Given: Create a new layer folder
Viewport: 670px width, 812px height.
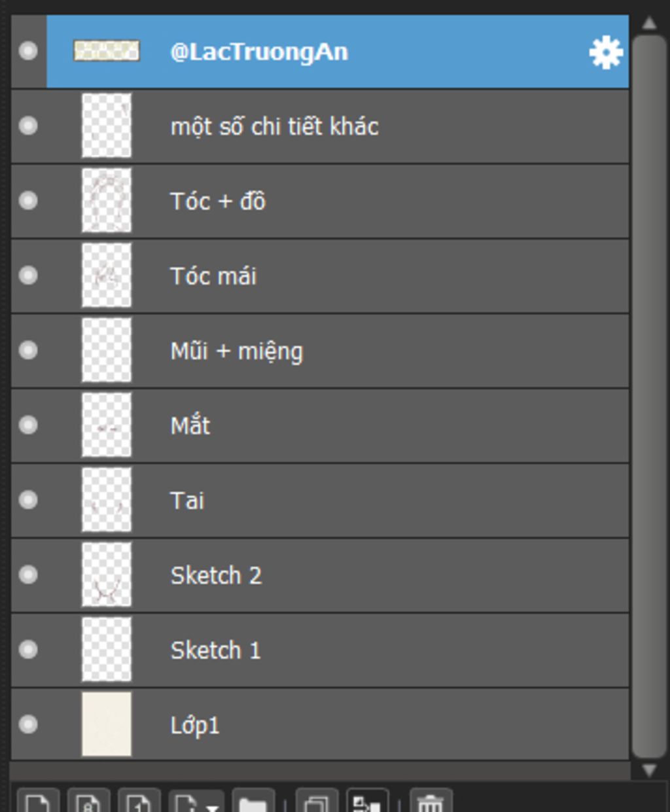Looking at the screenshot, I should (x=253, y=801).
